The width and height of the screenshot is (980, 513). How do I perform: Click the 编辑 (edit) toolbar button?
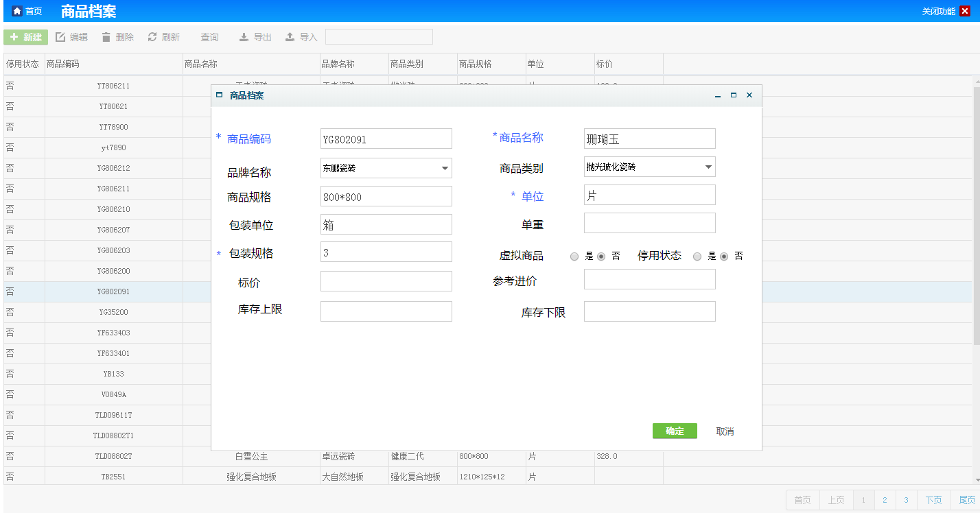[71, 37]
